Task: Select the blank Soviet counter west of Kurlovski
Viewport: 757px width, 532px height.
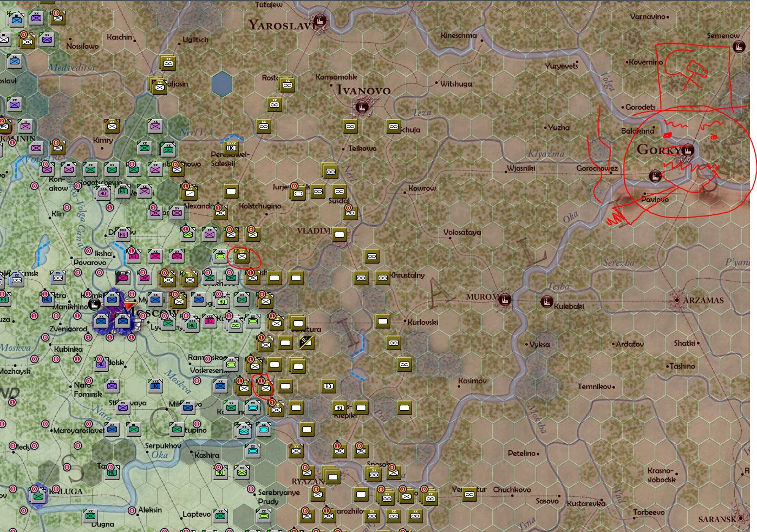Action: tap(383, 321)
